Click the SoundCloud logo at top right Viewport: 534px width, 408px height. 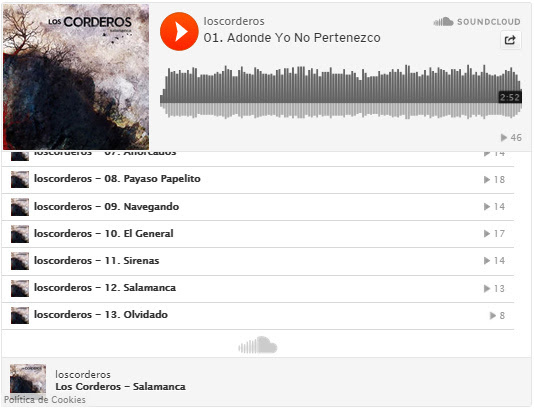click(x=477, y=22)
